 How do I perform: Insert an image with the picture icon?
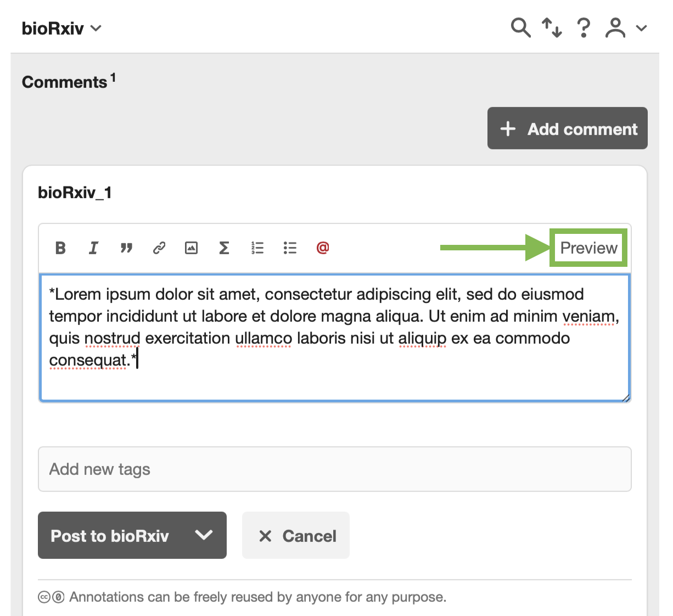[191, 248]
